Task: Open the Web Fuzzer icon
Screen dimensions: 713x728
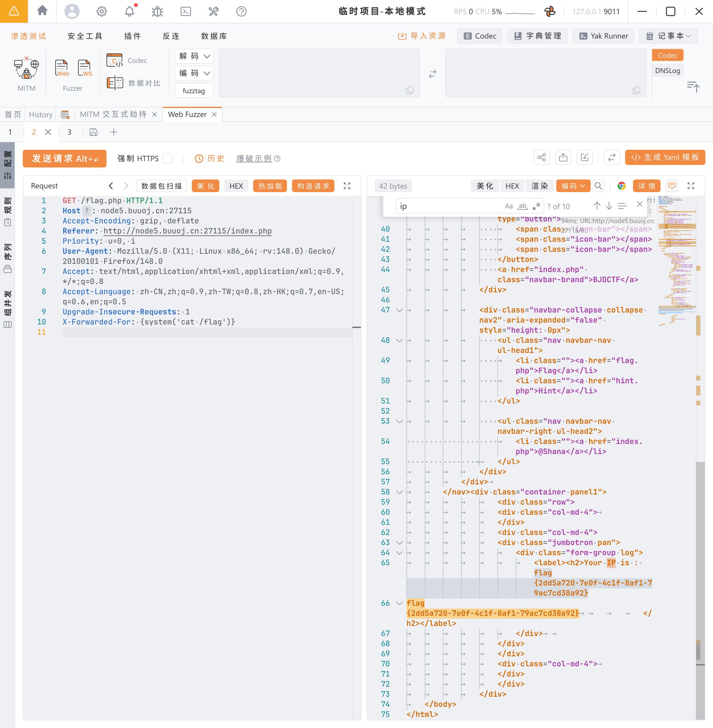Action: pyautogui.click(x=62, y=68)
